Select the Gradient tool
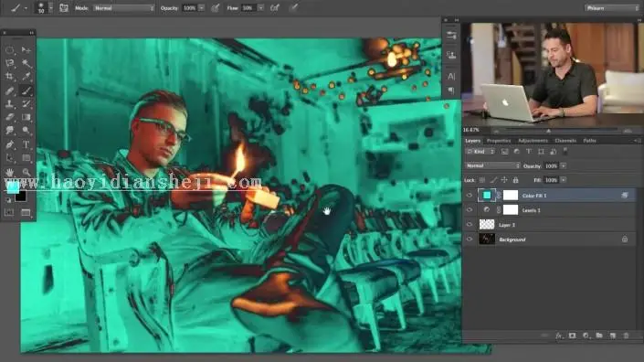Screen dimensions: 644x362 click(x=26, y=117)
